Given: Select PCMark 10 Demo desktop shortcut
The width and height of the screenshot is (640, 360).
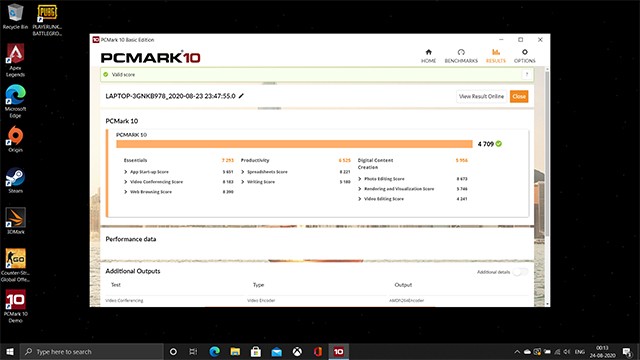Looking at the screenshot, I should click(16, 306).
